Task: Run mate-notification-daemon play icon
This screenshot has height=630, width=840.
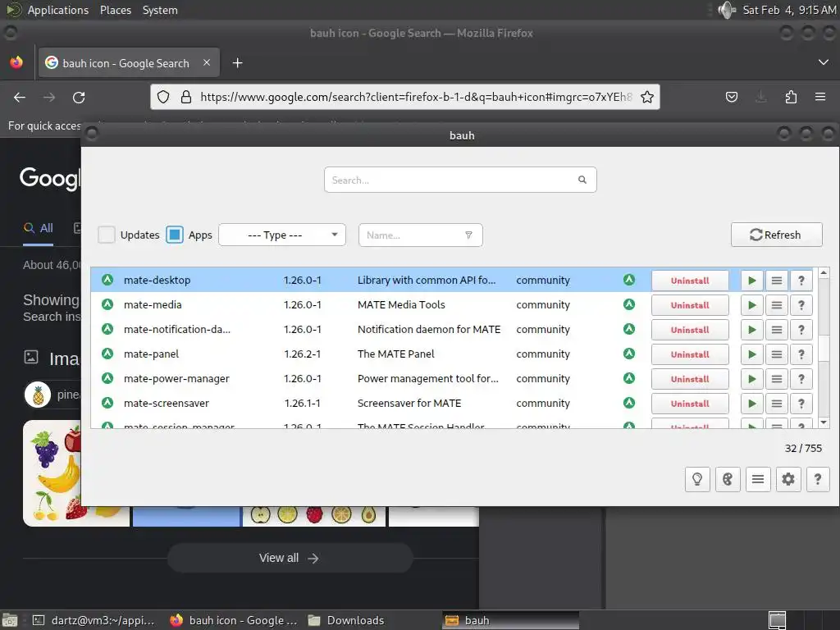Action: click(751, 330)
